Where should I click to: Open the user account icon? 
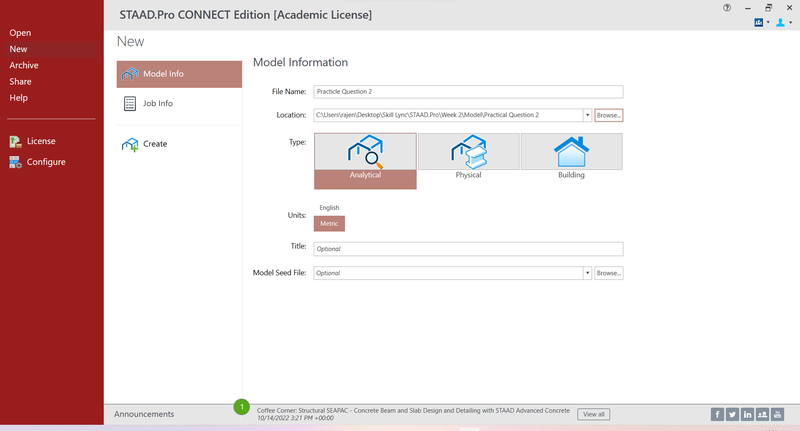(x=781, y=22)
